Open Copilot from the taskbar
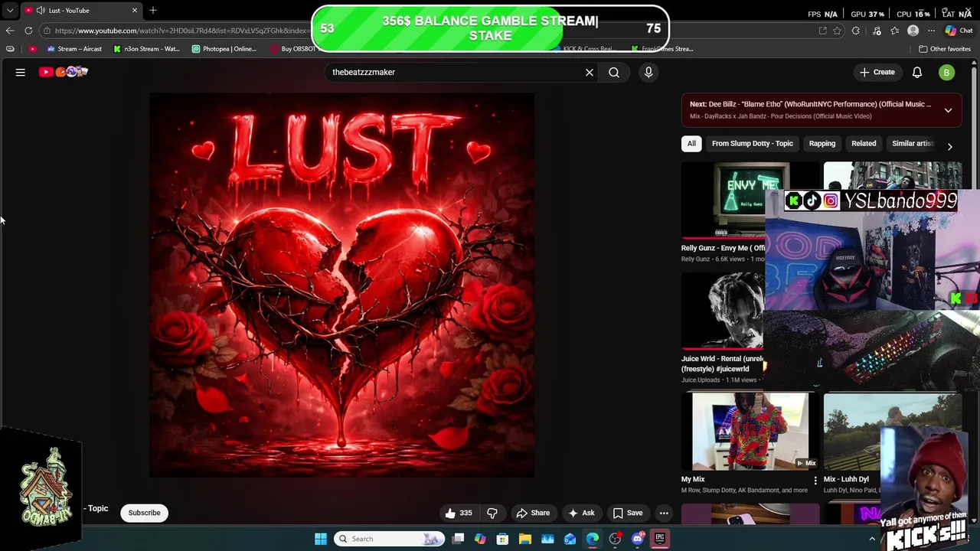The height and width of the screenshot is (551, 980). tap(480, 539)
